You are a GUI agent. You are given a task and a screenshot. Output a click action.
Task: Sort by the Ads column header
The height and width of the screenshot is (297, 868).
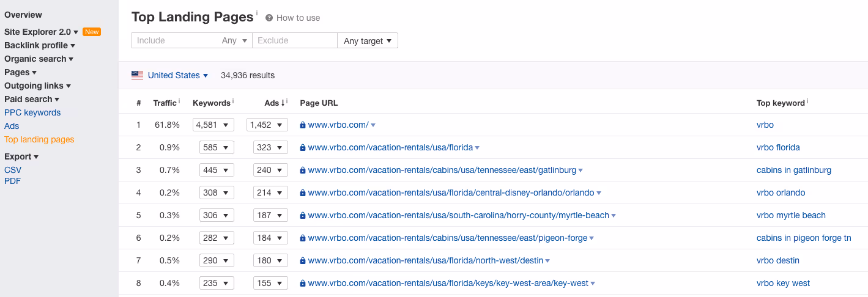pyautogui.click(x=274, y=103)
